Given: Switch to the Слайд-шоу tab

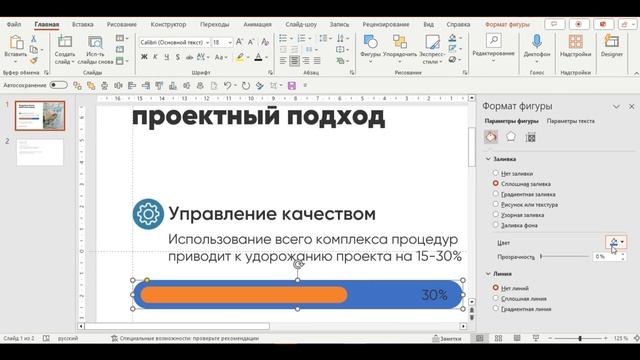Looking at the screenshot, I should click(301, 24).
